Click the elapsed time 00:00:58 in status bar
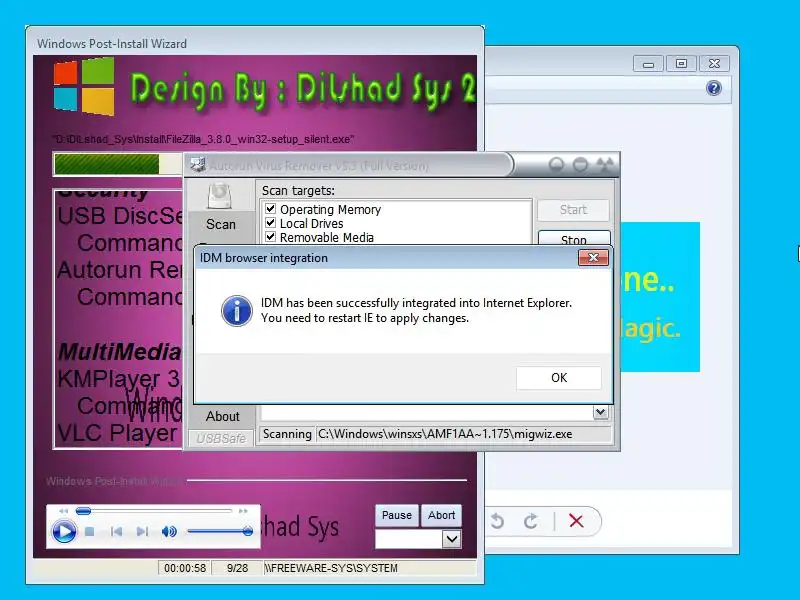The image size is (800, 600). 185,568
